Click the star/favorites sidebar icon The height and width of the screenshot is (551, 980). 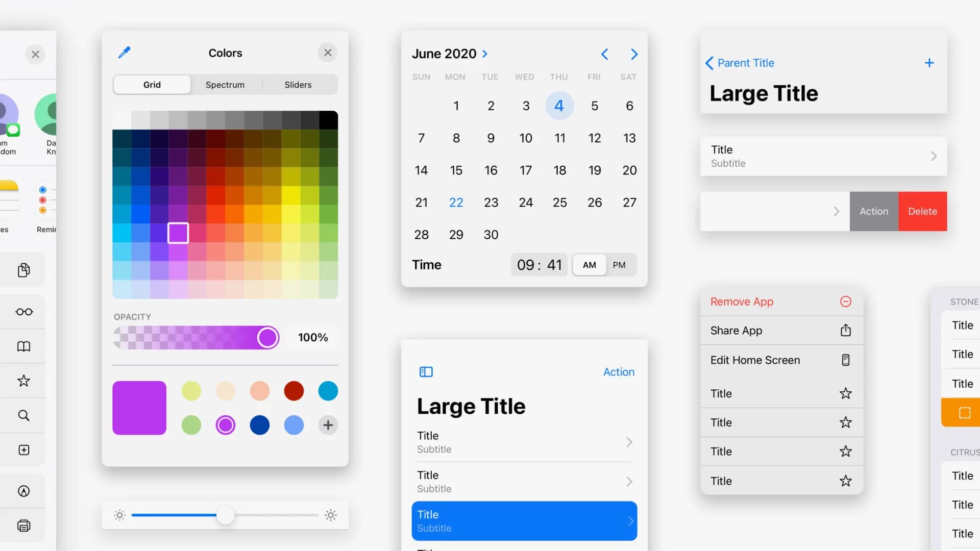23,380
